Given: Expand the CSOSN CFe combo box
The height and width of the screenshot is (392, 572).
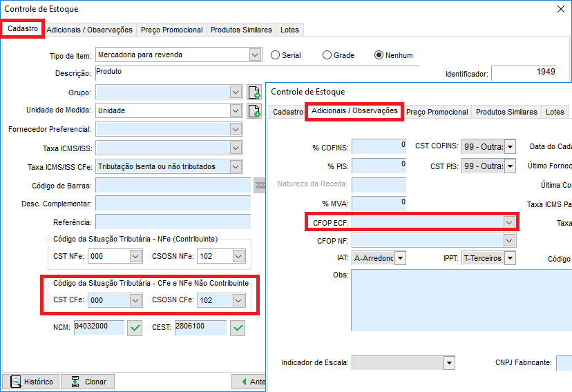Looking at the screenshot, I should pyautogui.click(x=238, y=300).
